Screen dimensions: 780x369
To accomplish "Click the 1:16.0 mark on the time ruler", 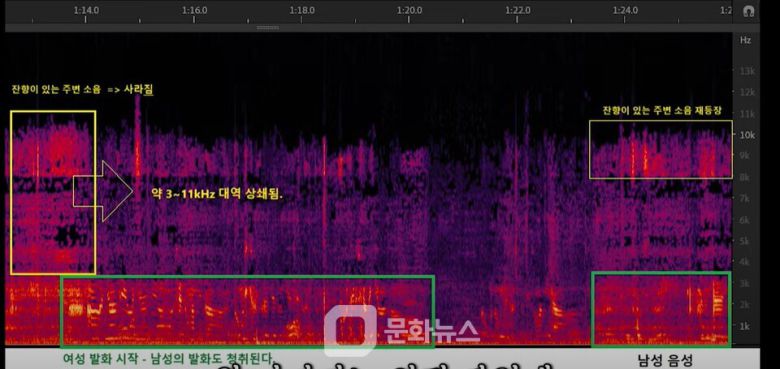I will pos(194,10).
